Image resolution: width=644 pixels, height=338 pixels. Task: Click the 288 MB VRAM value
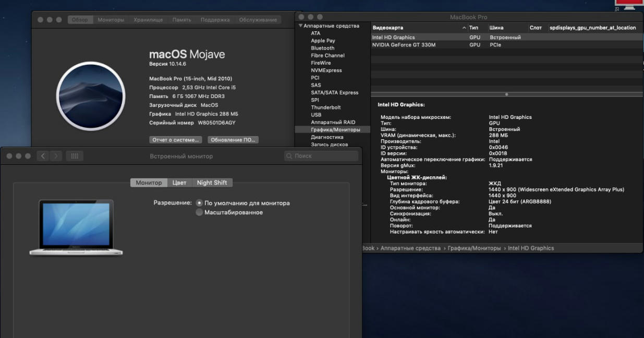point(497,135)
